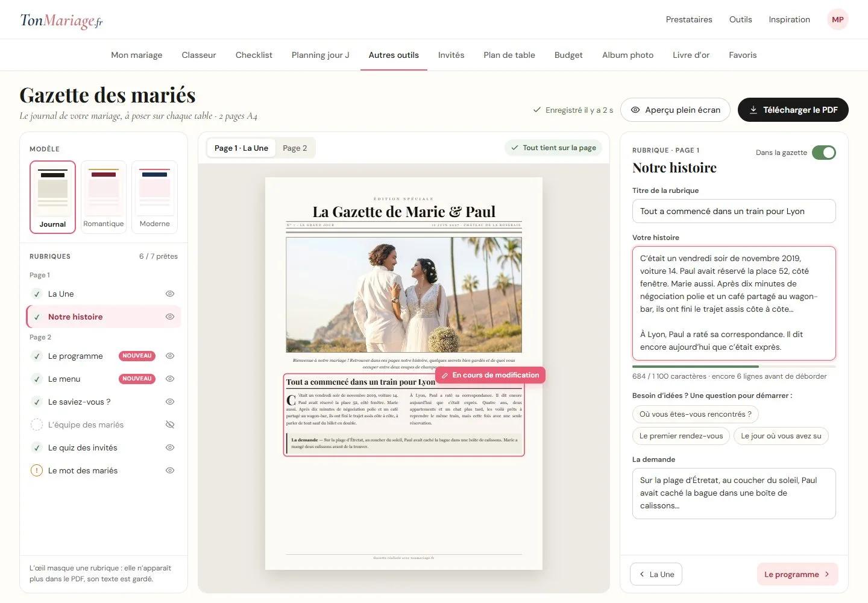Click the eye icon on Aperçu plein écran

pyautogui.click(x=635, y=110)
